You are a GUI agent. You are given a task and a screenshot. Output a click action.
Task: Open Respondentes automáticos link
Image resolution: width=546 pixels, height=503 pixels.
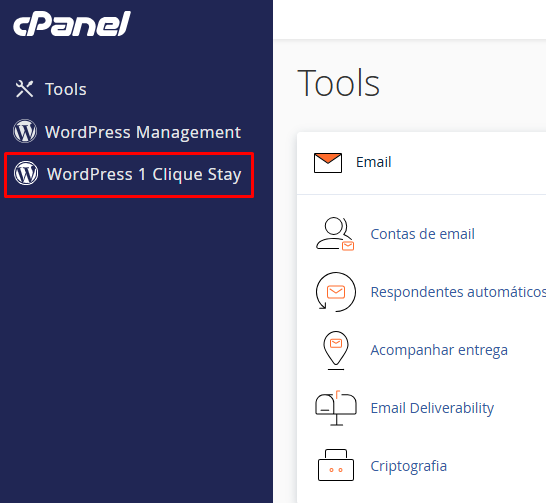[x=458, y=292]
